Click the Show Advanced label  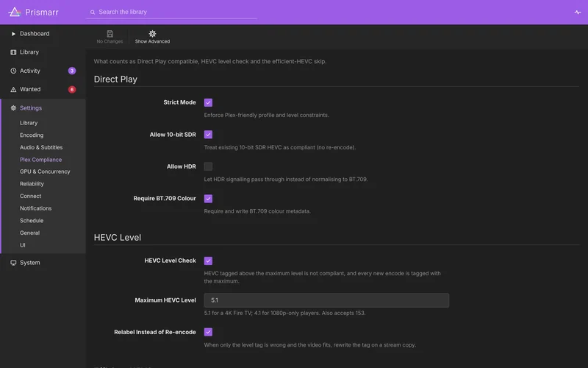point(152,41)
